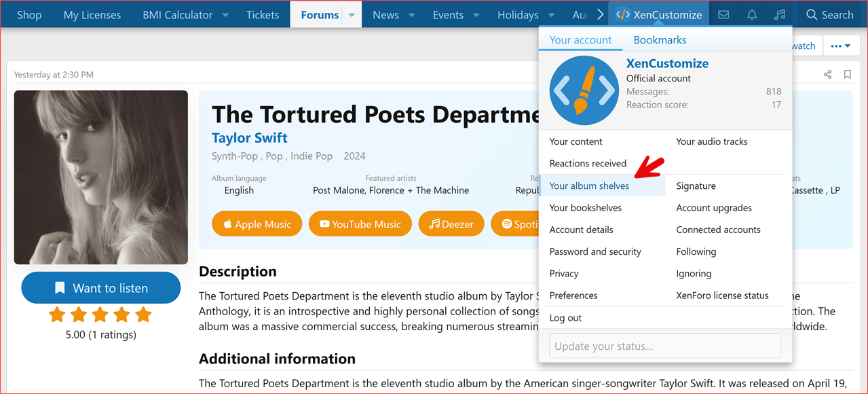Open Account upgrades entry
868x394 pixels.
pos(714,208)
